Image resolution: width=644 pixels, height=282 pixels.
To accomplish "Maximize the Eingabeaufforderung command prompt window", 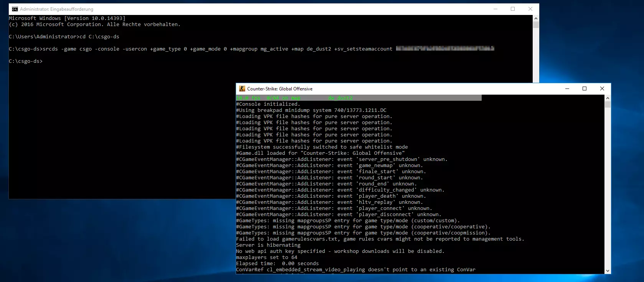I will (513, 9).
